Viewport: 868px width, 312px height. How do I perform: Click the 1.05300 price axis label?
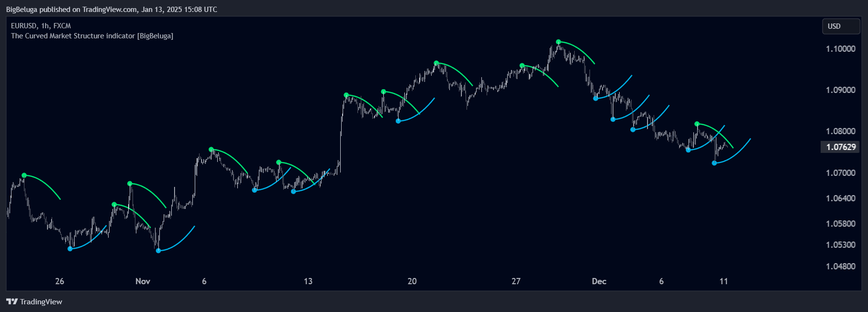coord(841,245)
